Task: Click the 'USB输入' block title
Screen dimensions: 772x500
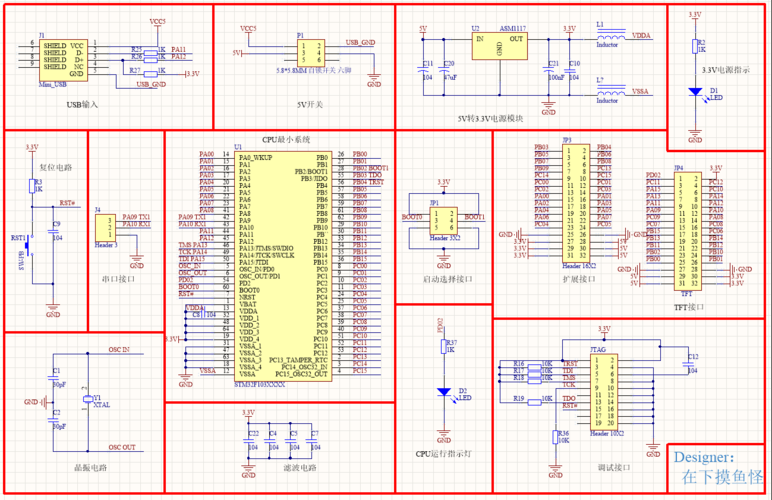Action: point(82,105)
